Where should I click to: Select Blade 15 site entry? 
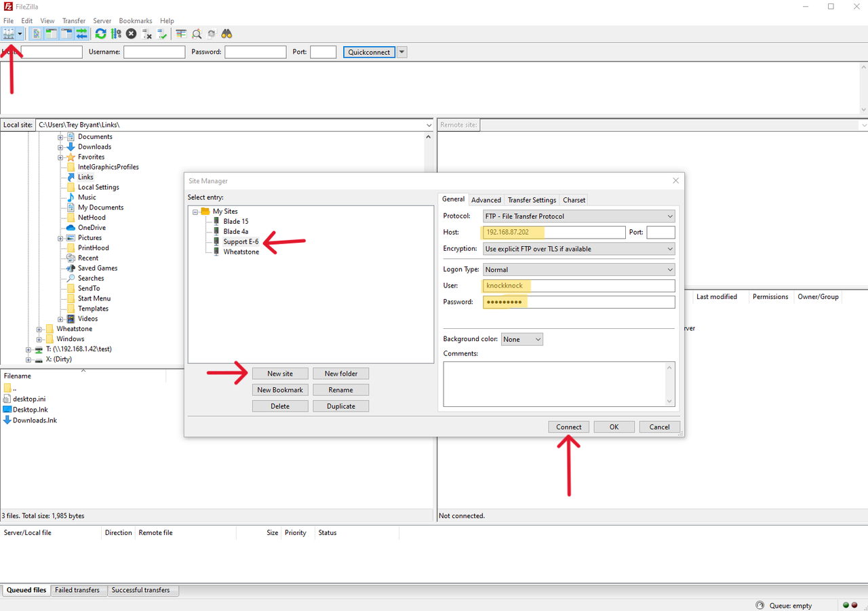click(235, 222)
